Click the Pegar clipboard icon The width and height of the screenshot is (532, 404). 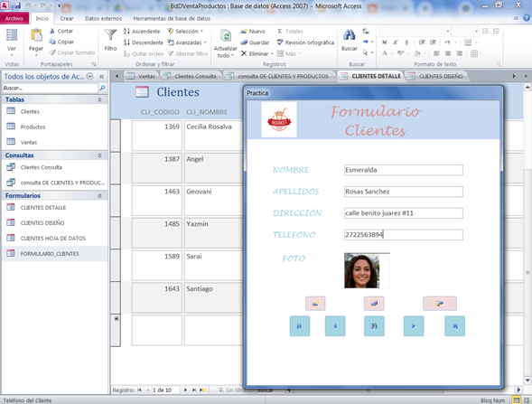point(36,35)
